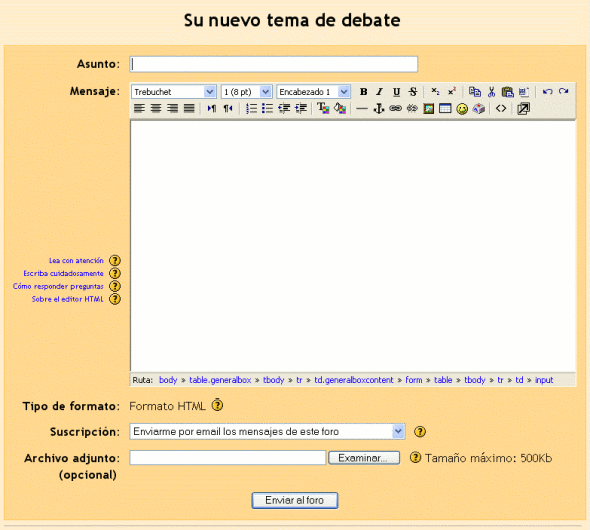Apply bold formatting in editor toolbar
The image size is (590, 530).
(x=363, y=92)
